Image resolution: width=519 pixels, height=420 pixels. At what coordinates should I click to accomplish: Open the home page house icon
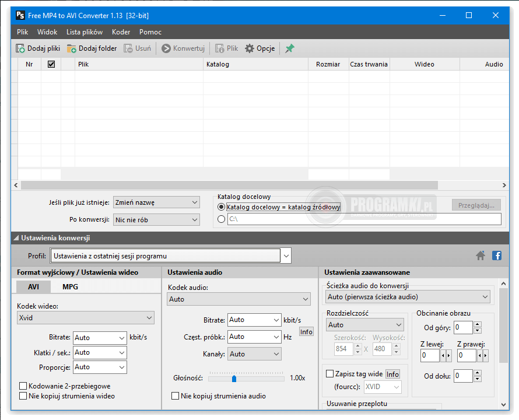click(481, 256)
